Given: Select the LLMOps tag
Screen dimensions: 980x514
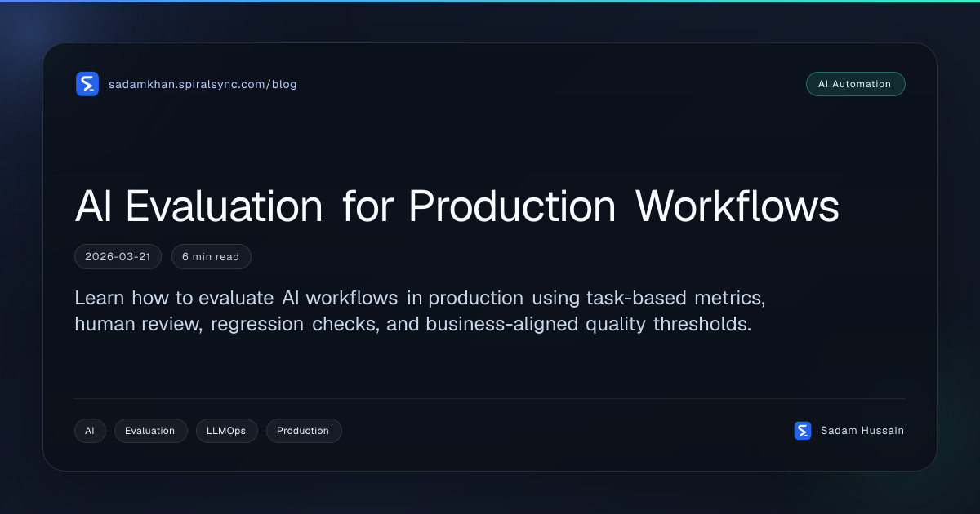Looking at the screenshot, I should [226, 431].
